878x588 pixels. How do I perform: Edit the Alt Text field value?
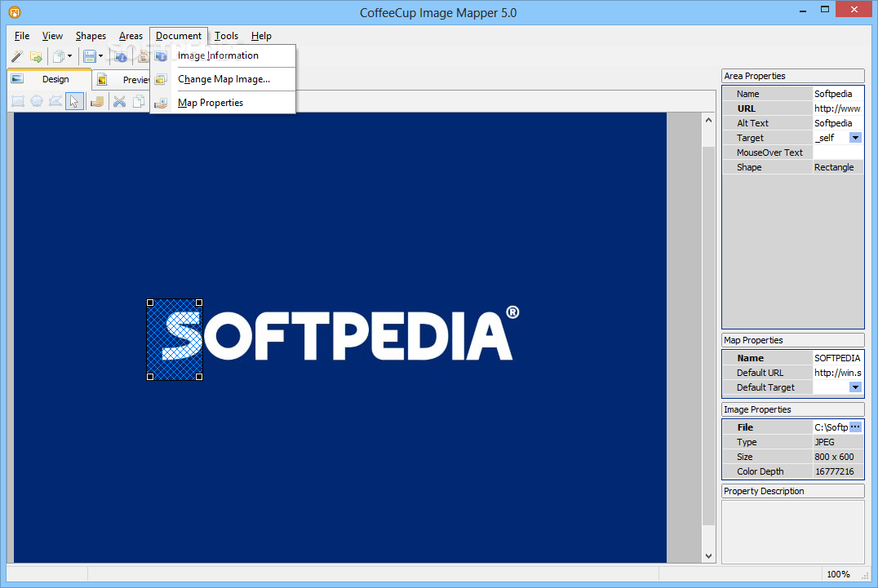[x=838, y=123]
